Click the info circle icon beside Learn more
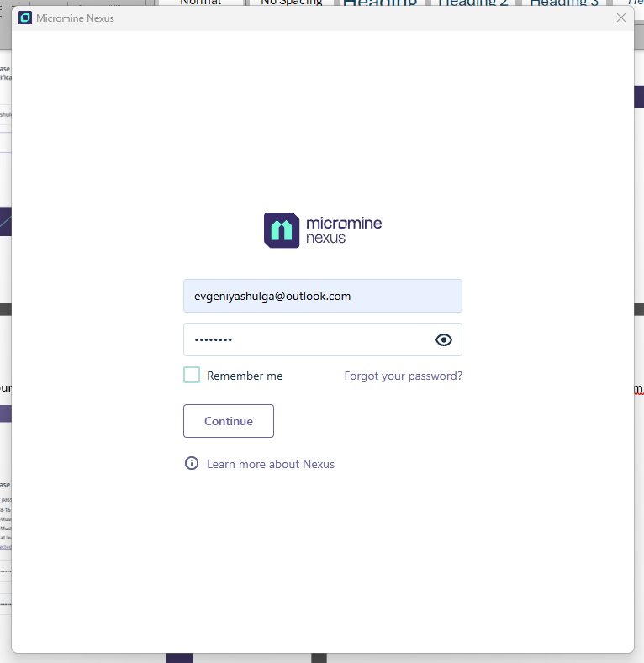Screen dimensions: 644x663 (192, 464)
